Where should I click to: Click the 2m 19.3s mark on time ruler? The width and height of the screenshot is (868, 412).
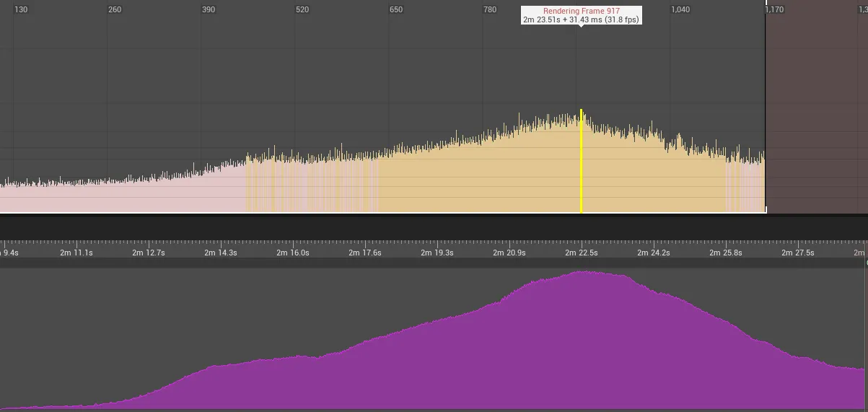coord(438,253)
